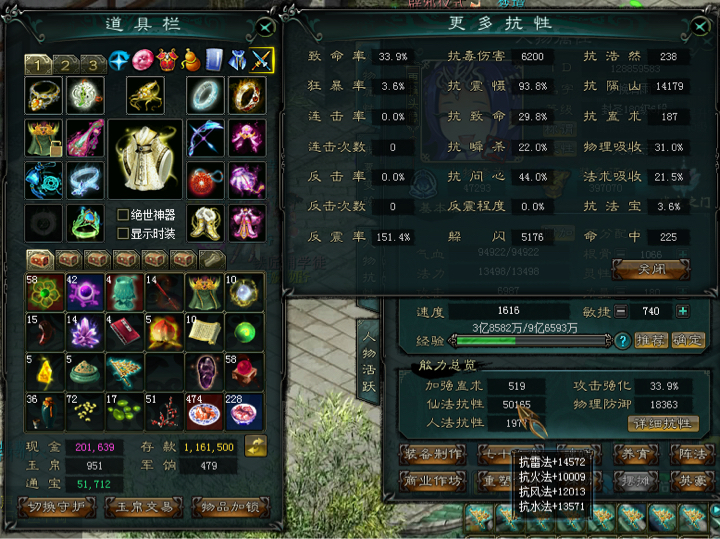Switch to equipment page tab 2
The image size is (720, 539).
[66, 65]
